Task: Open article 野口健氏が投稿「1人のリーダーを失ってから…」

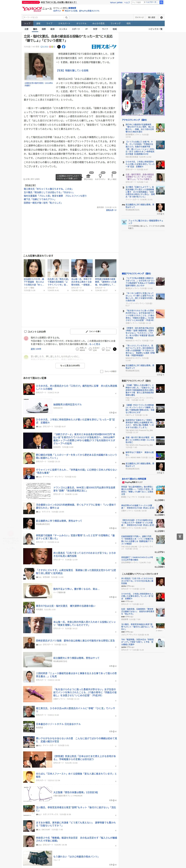Action: click(x=76, y=456)
